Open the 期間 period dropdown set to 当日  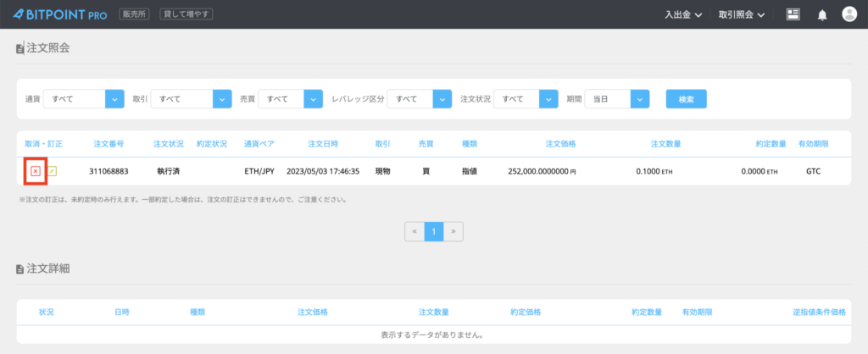click(x=617, y=99)
